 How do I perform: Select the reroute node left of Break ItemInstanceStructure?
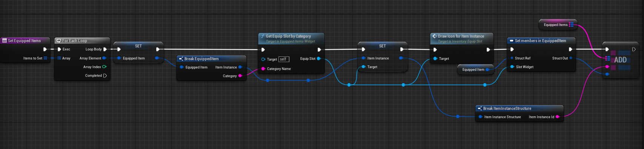pyautogui.click(x=458, y=116)
